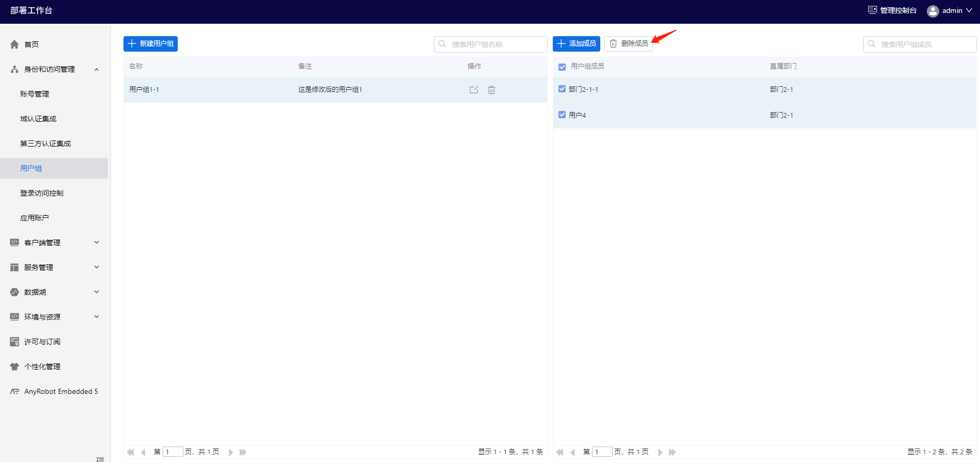Viewport: 980px width, 462px height.
Task: Select 用户组 menu item
Action: pyautogui.click(x=54, y=168)
